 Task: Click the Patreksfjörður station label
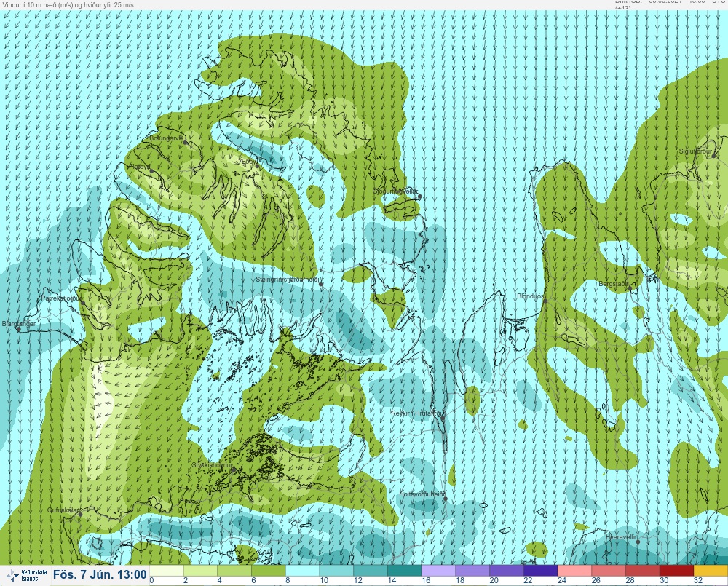click(62, 298)
